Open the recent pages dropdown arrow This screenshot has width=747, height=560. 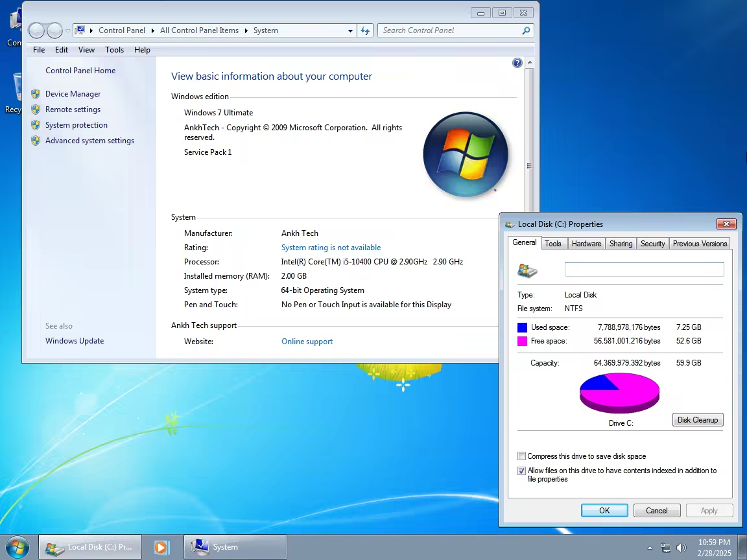[67, 30]
